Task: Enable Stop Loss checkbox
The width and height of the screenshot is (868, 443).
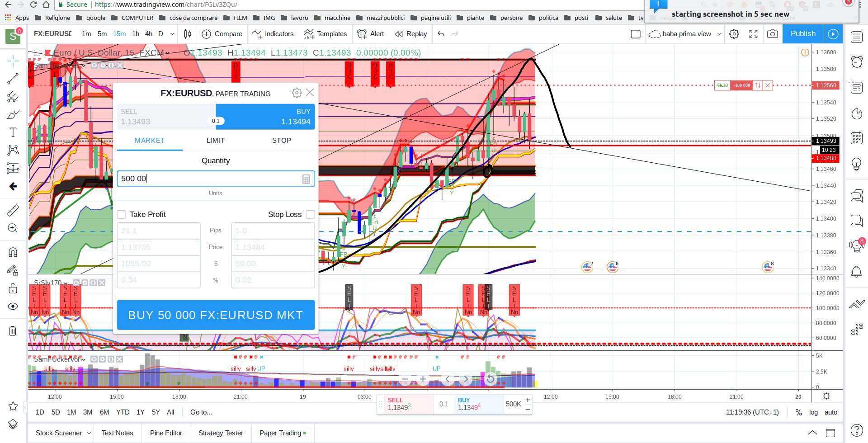Action: [310, 214]
